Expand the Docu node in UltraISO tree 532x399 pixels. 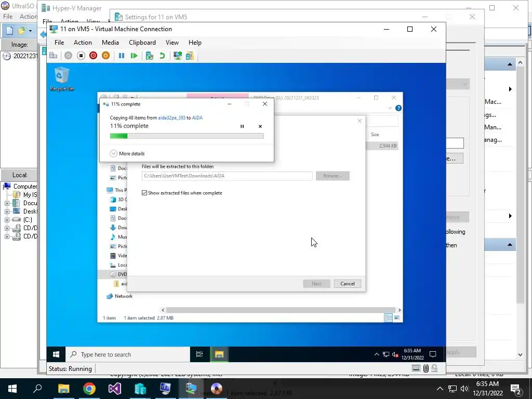coord(7,203)
